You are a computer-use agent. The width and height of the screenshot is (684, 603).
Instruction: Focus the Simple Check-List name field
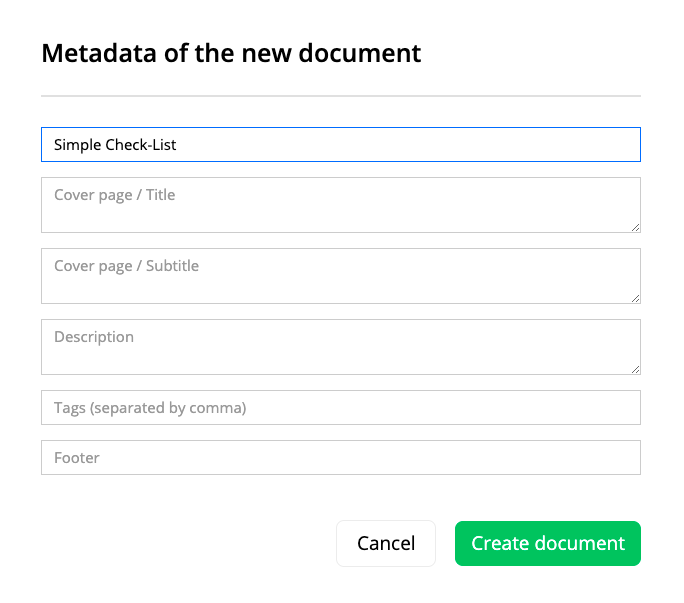click(x=341, y=144)
